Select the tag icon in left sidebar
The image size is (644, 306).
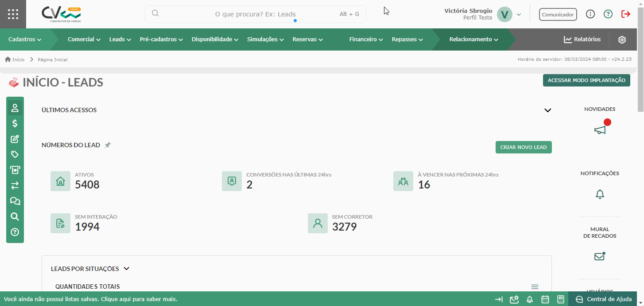pyautogui.click(x=15, y=154)
